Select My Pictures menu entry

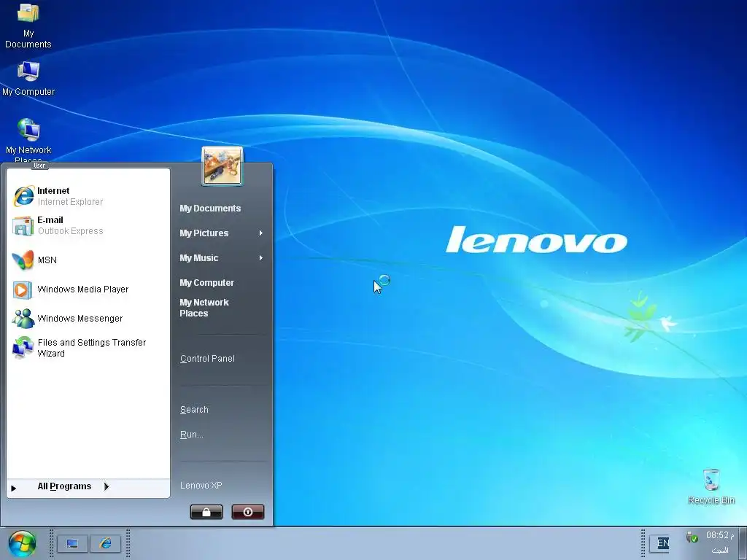(x=204, y=233)
